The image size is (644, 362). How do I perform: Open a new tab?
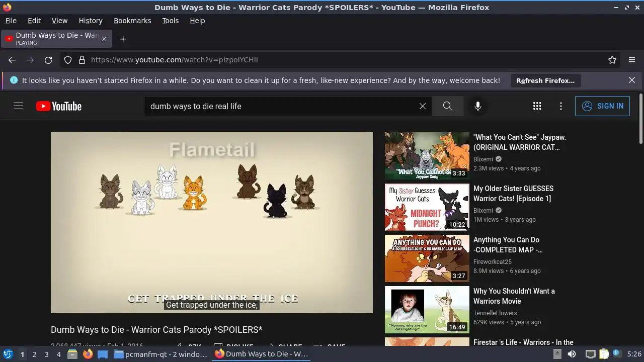tap(123, 39)
